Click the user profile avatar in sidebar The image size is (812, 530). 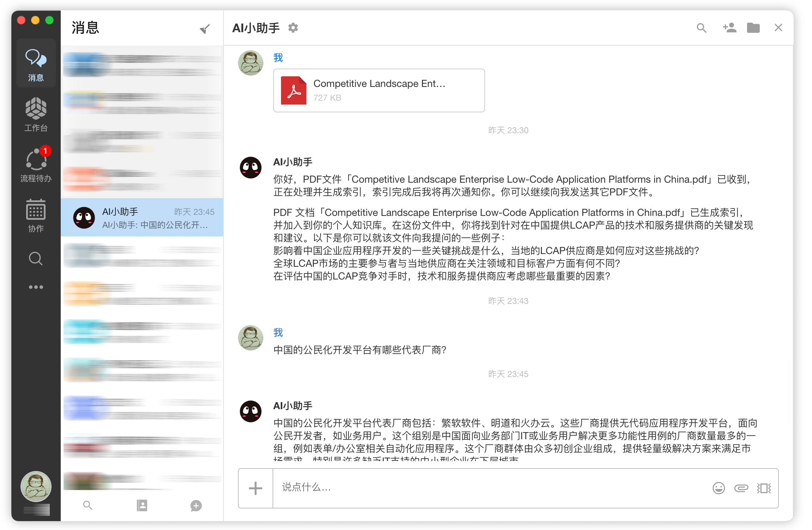[x=36, y=486]
